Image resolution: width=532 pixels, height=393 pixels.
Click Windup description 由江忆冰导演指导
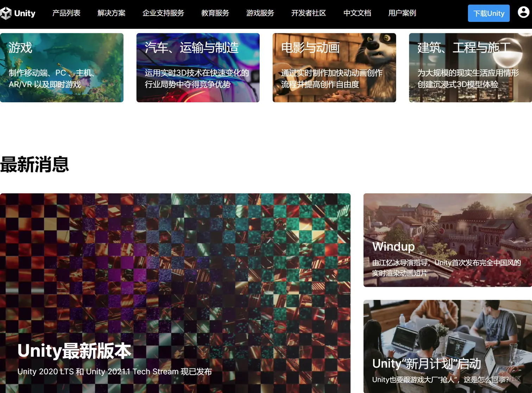[446, 268]
